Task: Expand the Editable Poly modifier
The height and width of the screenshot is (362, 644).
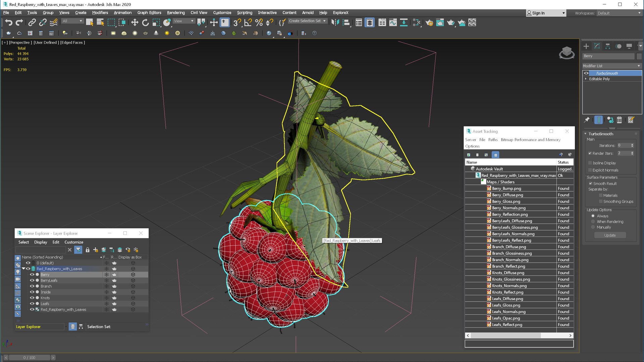Action: 586,79
